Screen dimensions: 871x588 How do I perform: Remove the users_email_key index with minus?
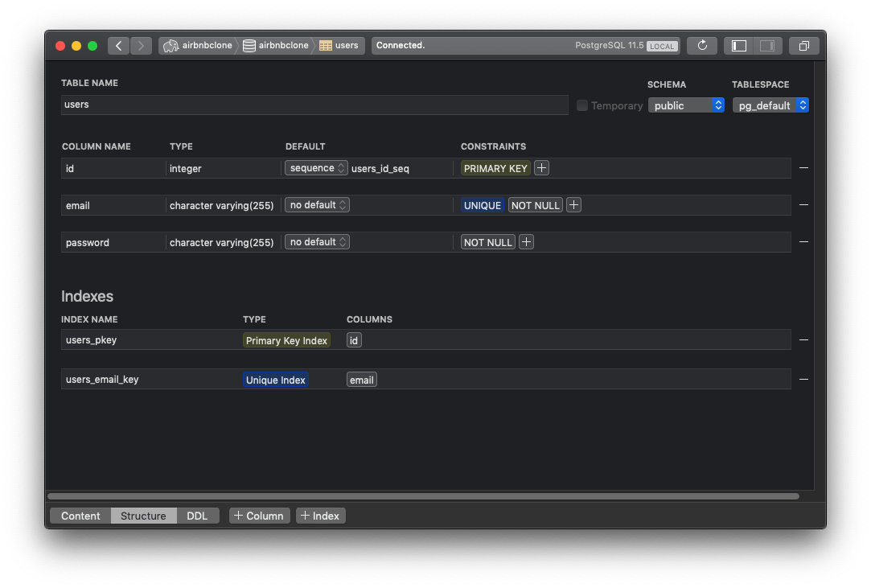pos(803,380)
